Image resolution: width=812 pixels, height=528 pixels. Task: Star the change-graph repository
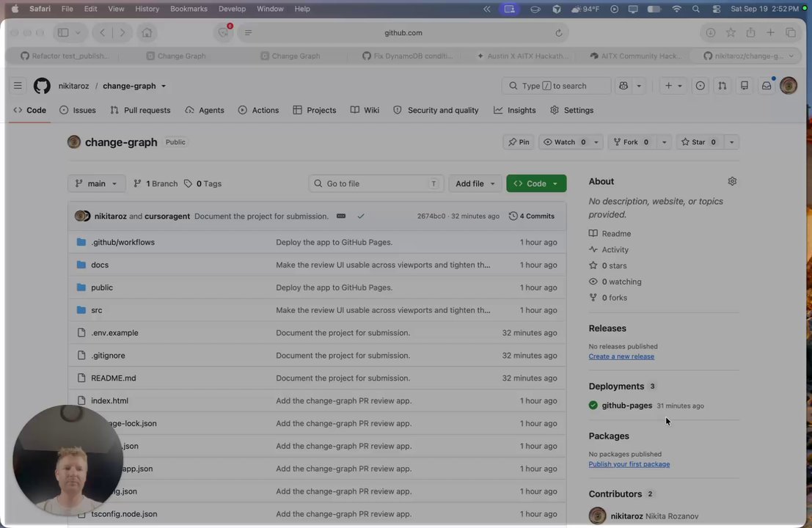pos(699,142)
